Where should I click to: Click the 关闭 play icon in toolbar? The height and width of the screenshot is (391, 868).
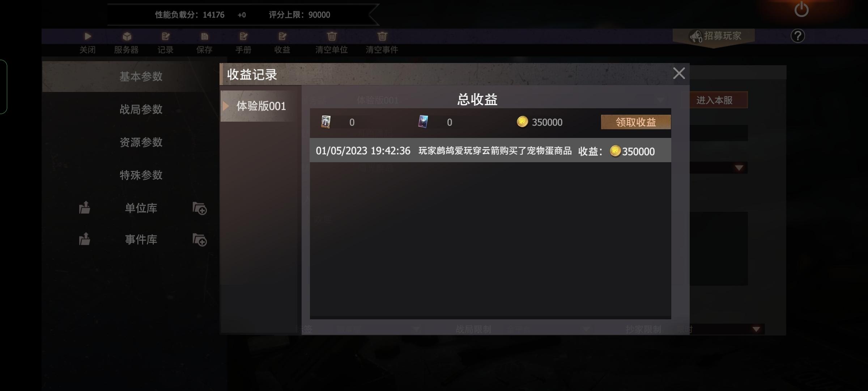click(88, 36)
